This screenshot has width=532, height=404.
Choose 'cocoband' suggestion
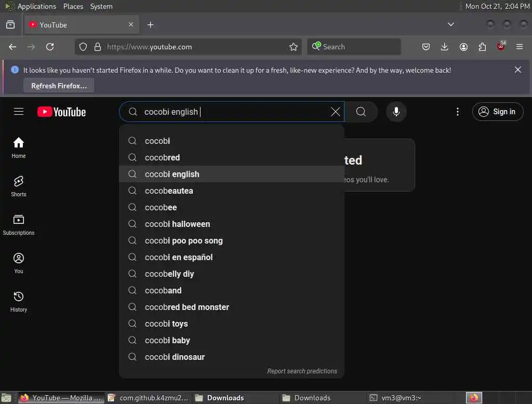tap(231, 290)
